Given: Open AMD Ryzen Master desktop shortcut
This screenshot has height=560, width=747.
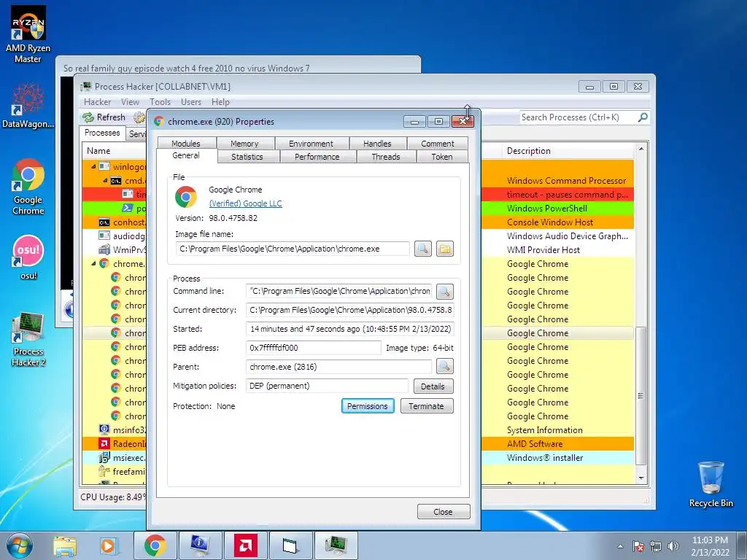Looking at the screenshot, I should click(28, 34).
